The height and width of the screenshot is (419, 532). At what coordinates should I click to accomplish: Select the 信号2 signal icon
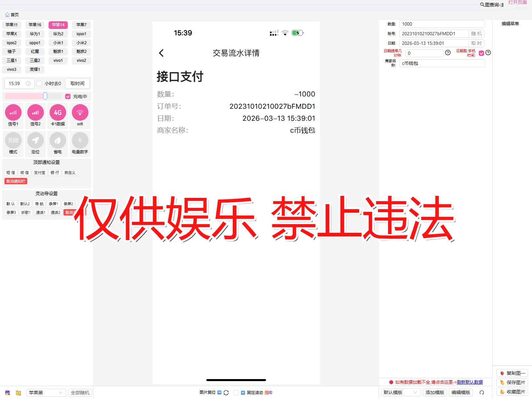coord(35,112)
